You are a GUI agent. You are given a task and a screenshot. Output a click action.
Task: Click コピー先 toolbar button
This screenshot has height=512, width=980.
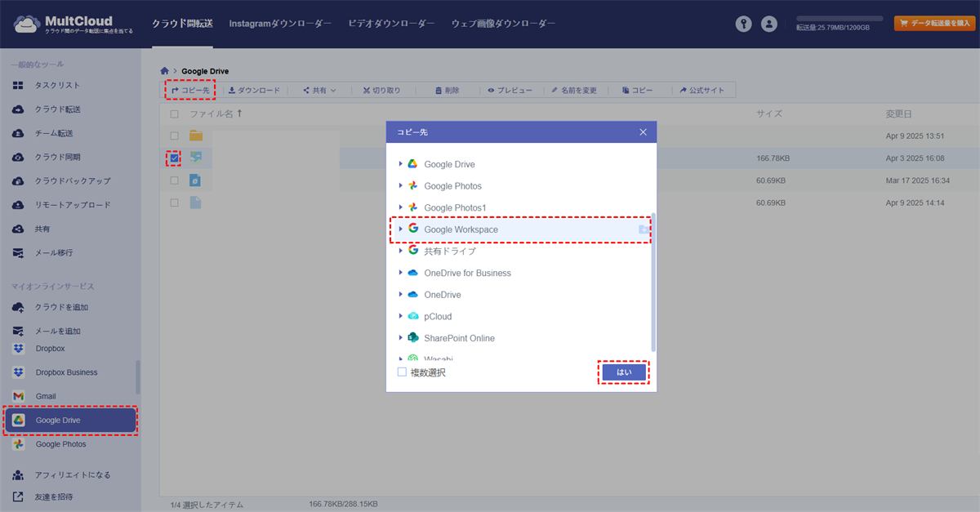click(x=190, y=91)
